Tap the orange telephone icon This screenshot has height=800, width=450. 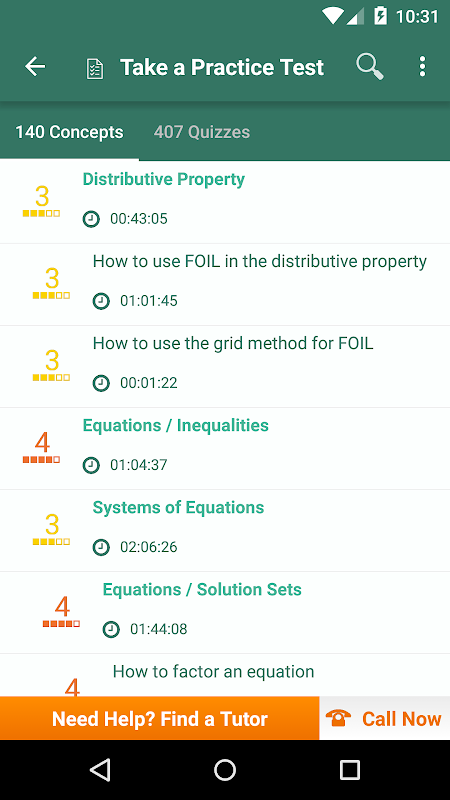pyautogui.click(x=338, y=718)
